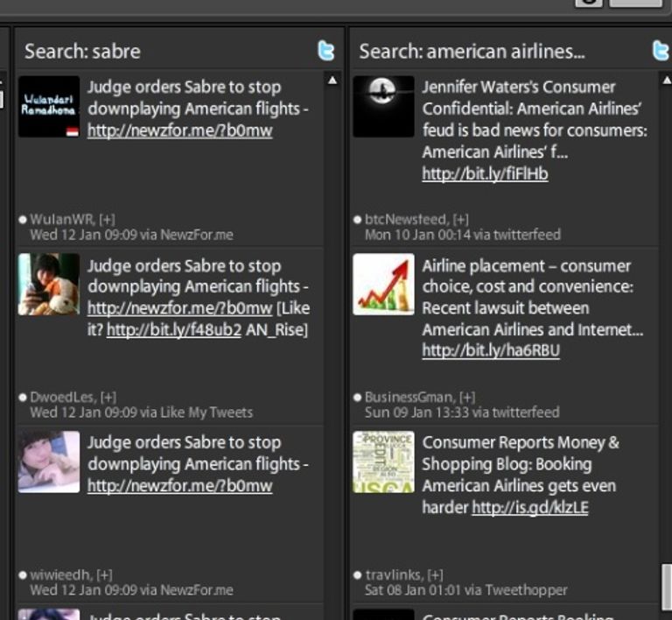Open the bit.ly/fiFlHb link

tap(485, 173)
